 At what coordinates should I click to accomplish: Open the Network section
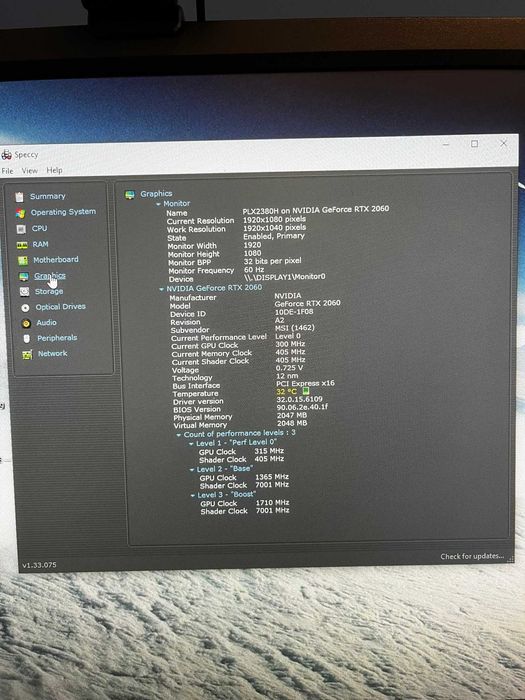point(53,353)
